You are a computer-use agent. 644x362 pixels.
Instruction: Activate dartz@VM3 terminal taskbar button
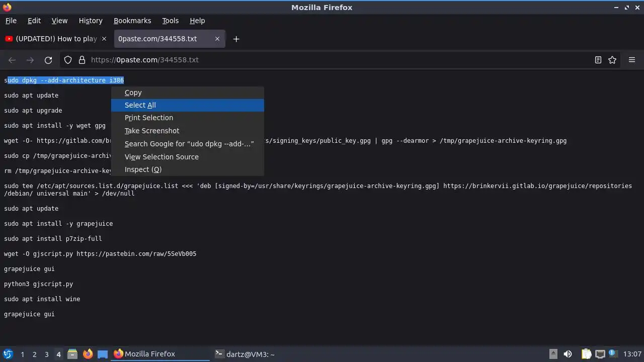(x=261, y=354)
